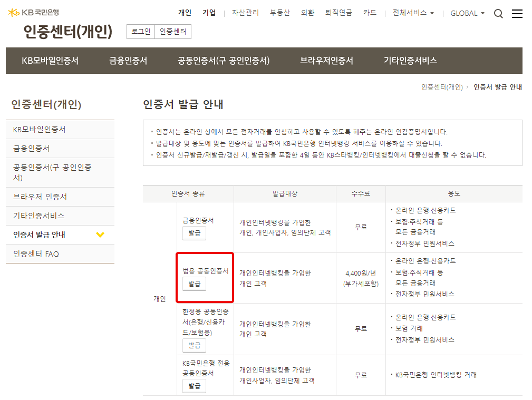532x400 pixels.
Task: Open 자산관리 menu item
Action: pyautogui.click(x=245, y=13)
